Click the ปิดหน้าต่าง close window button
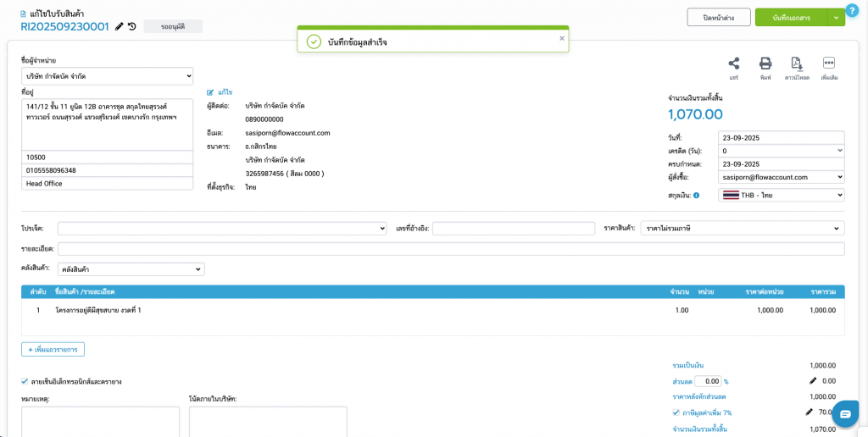 click(717, 17)
